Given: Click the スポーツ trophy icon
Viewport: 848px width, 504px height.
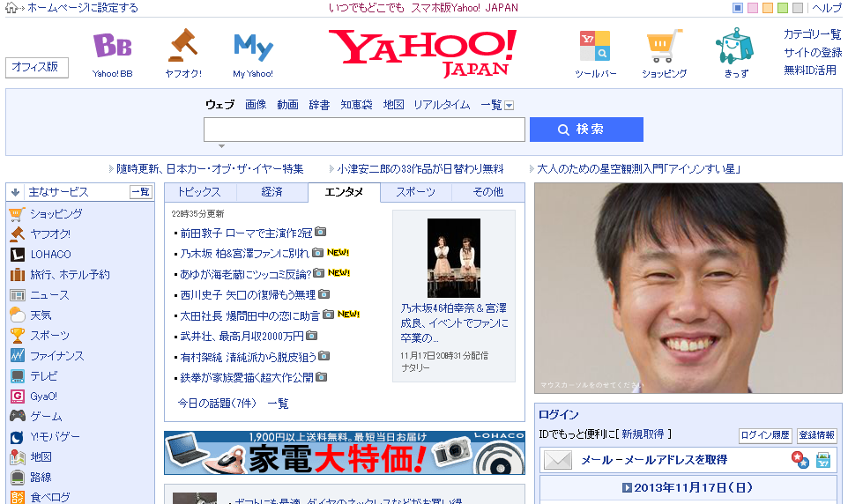Looking at the screenshot, I should (x=18, y=336).
